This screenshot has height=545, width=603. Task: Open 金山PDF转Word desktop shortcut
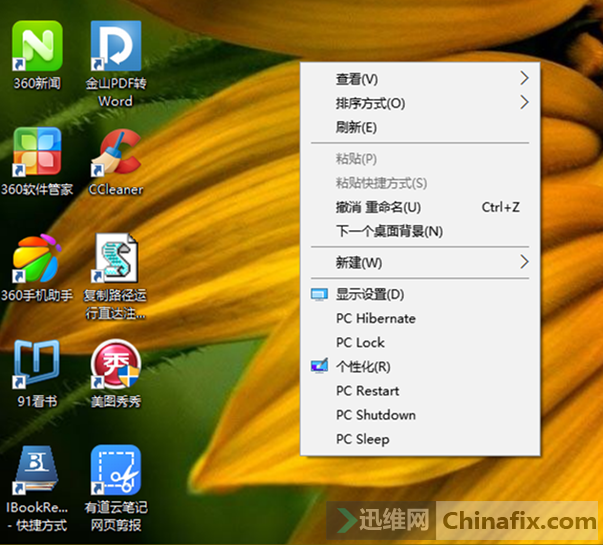[115, 47]
